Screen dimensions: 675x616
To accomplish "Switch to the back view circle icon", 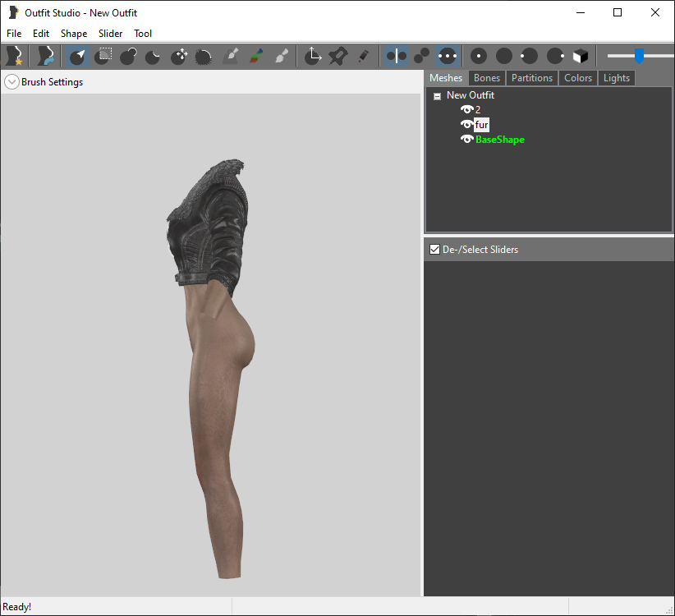I will click(x=504, y=56).
